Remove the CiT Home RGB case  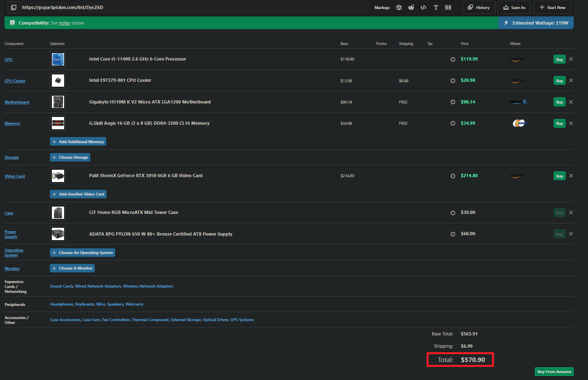[x=571, y=213]
